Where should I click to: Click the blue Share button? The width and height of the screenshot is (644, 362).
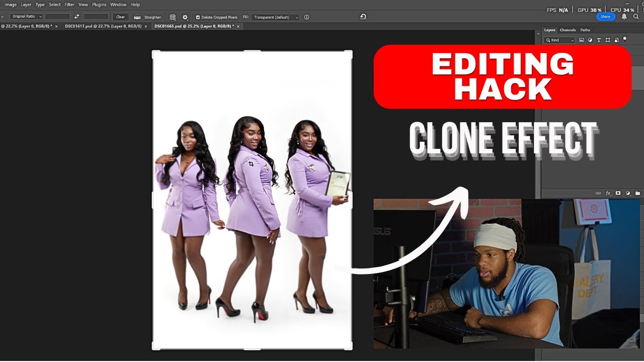[x=605, y=17]
